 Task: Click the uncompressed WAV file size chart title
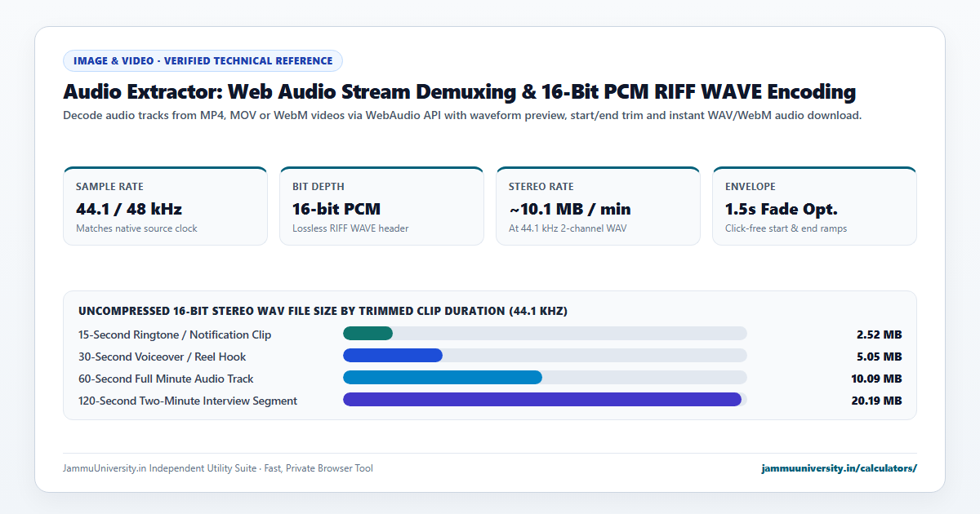click(x=323, y=311)
